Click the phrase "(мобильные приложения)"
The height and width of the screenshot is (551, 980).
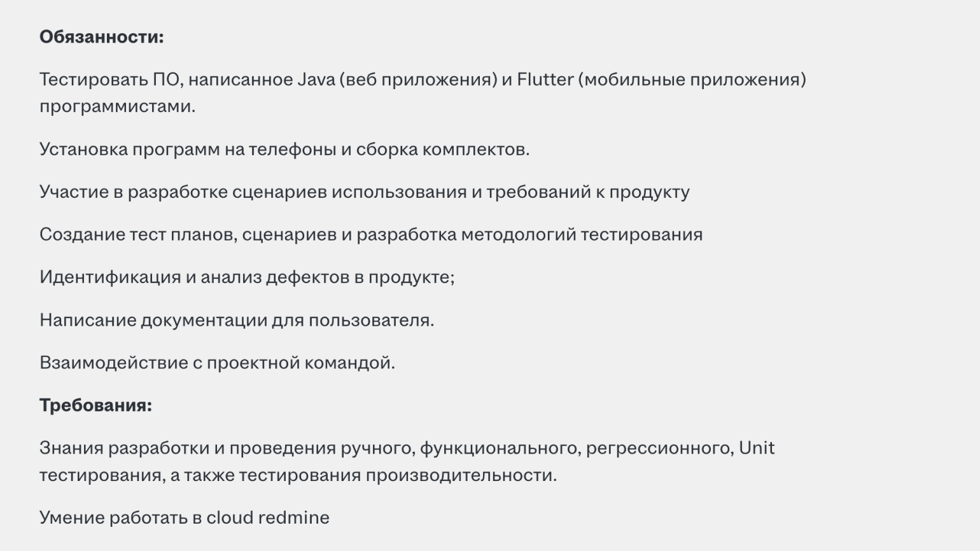692,80
